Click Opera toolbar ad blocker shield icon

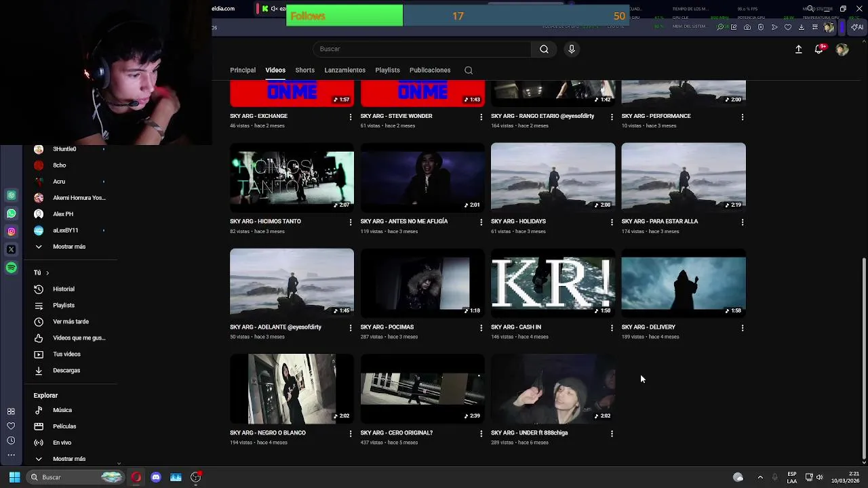click(x=761, y=27)
